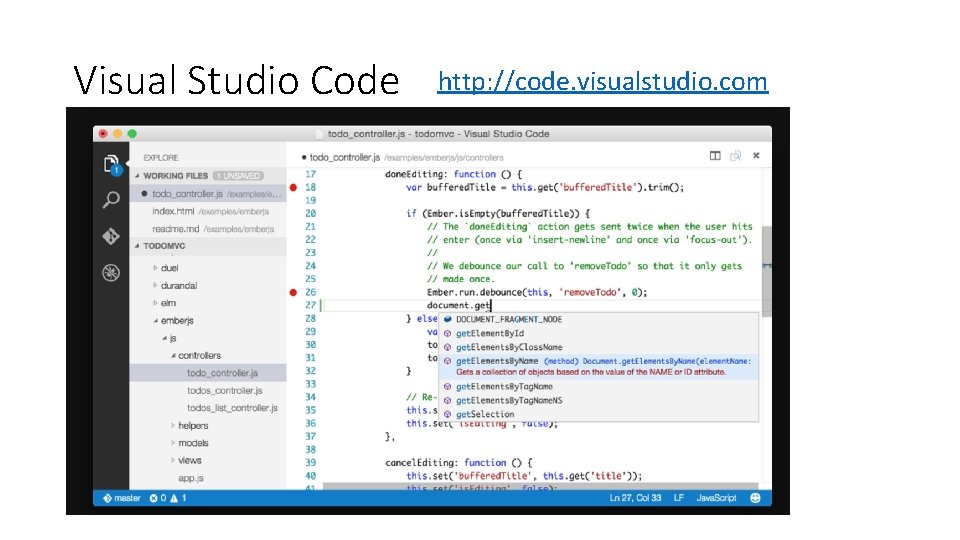Viewport: 960px width, 540px height.
Task: Click line number 20 in gutter
Action: tap(310, 213)
